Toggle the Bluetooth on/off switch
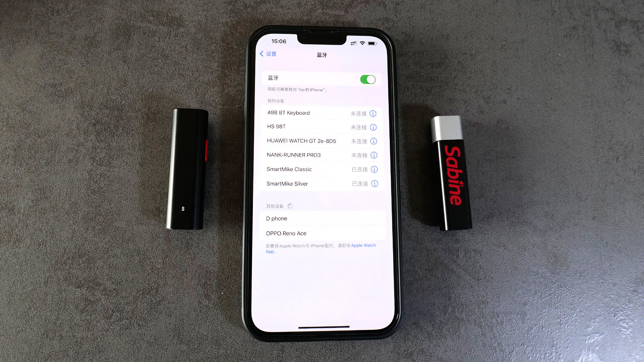644x362 pixels. coord(368,79)
